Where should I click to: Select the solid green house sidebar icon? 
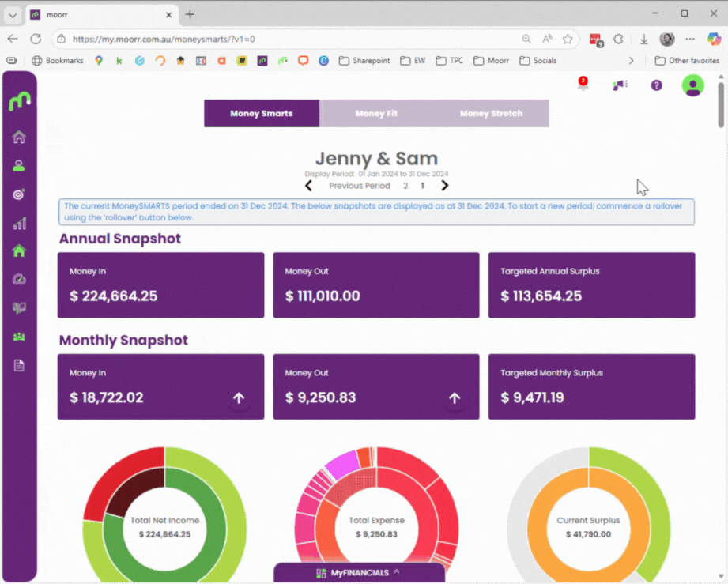click(19, 251)
